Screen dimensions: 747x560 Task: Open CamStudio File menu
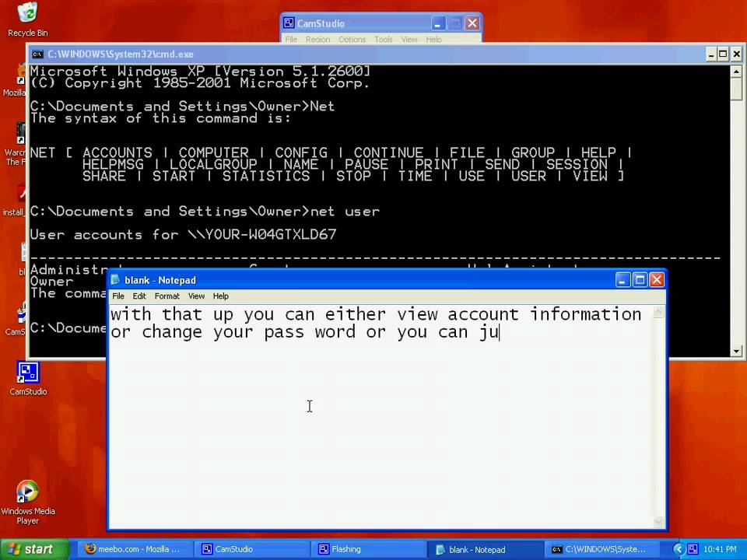click(291, 39)
